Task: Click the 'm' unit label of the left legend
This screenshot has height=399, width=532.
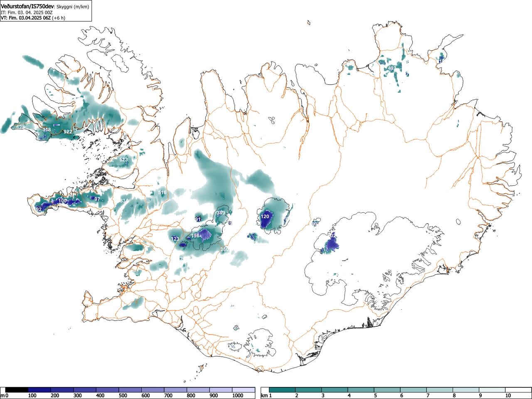Action: [3, 396]
